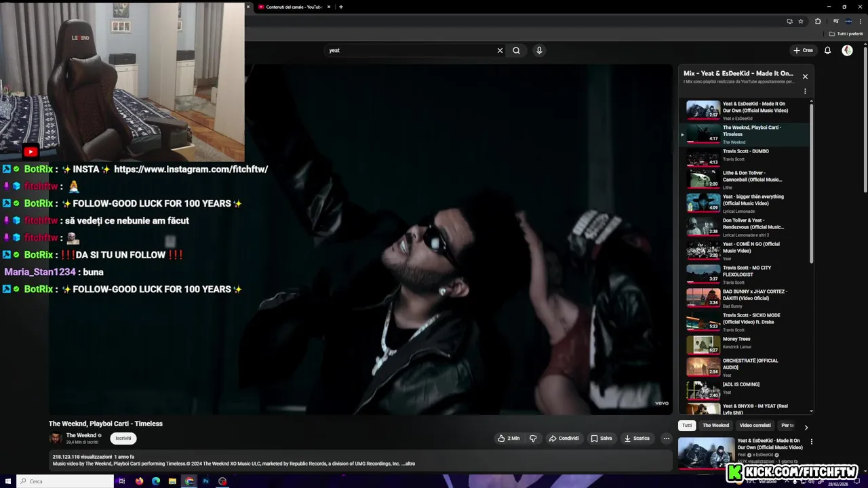Close the Mix playlist panel
Viewport: 868px width, 488px height.
(x=805, y=77)
